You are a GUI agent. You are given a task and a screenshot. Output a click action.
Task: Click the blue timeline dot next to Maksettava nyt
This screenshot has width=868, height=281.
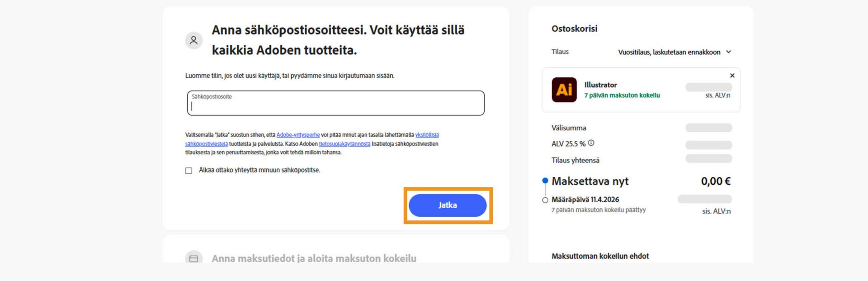(545, 181)
